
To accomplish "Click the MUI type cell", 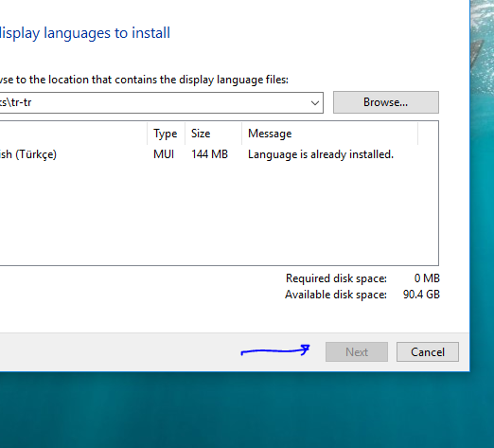I will 164,154.
